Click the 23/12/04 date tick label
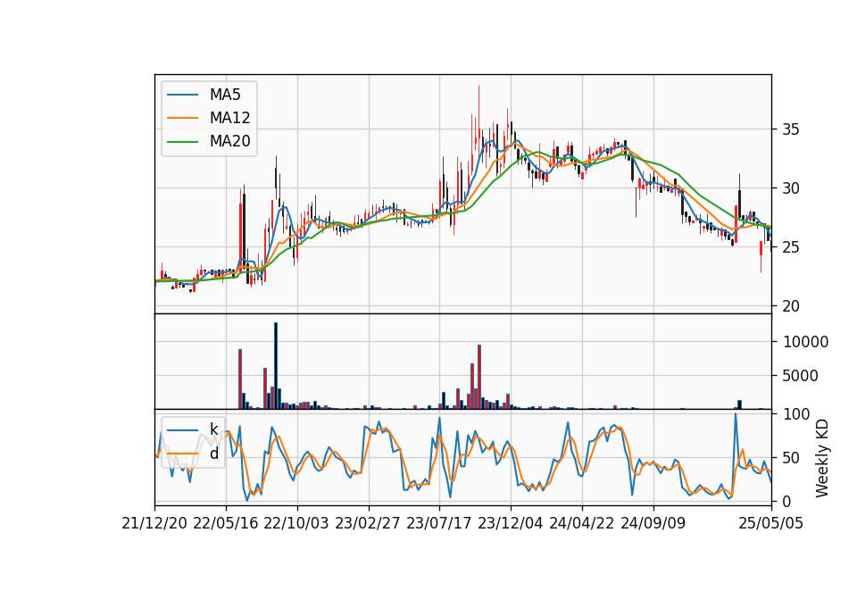 [x=511, y=523]
